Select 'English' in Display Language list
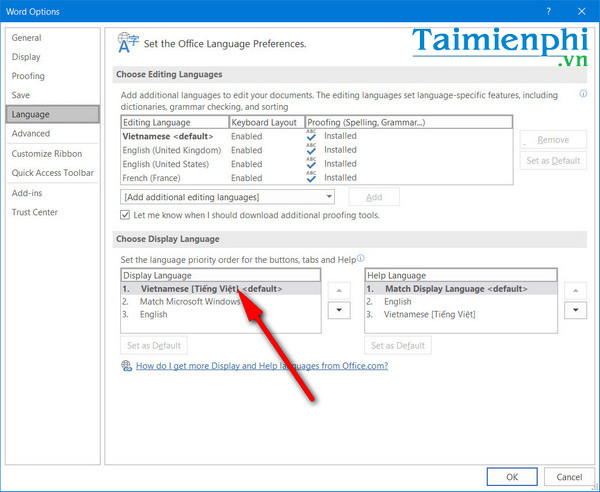 (221, 314)
